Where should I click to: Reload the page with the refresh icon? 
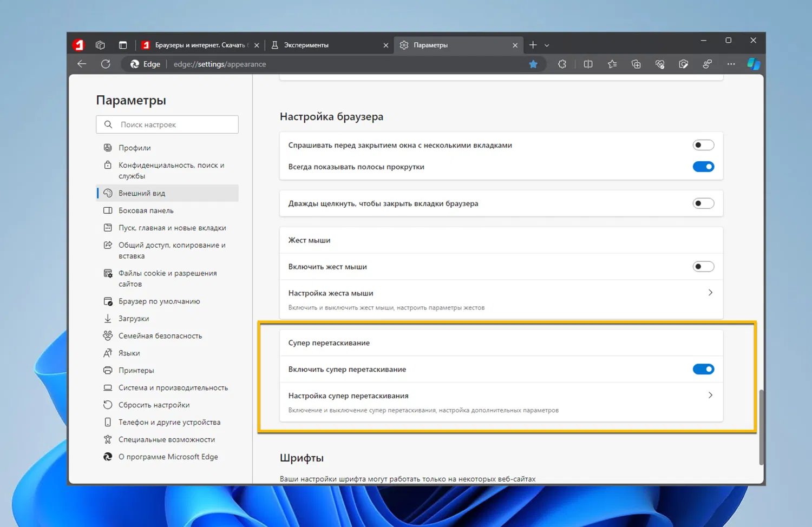[x=106, y=64]
